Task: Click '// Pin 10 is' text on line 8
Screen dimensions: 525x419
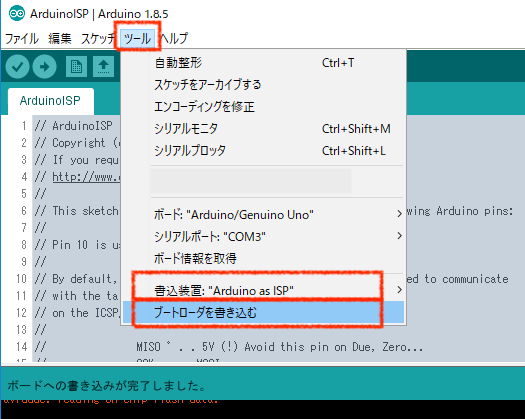Action: pos(71,245)
